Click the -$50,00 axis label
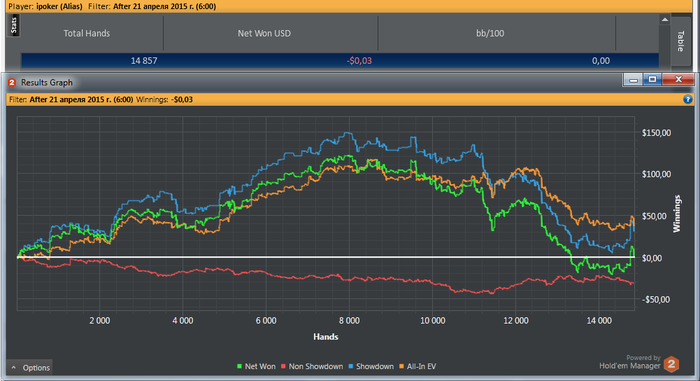The height and width of the screenshot is (381, 700). (656, 299)
